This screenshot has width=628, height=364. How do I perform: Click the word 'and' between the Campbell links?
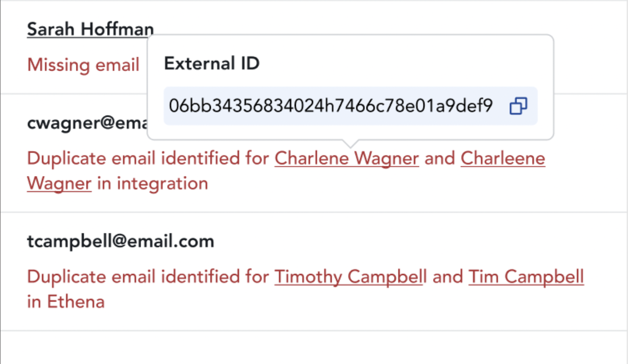448,277
